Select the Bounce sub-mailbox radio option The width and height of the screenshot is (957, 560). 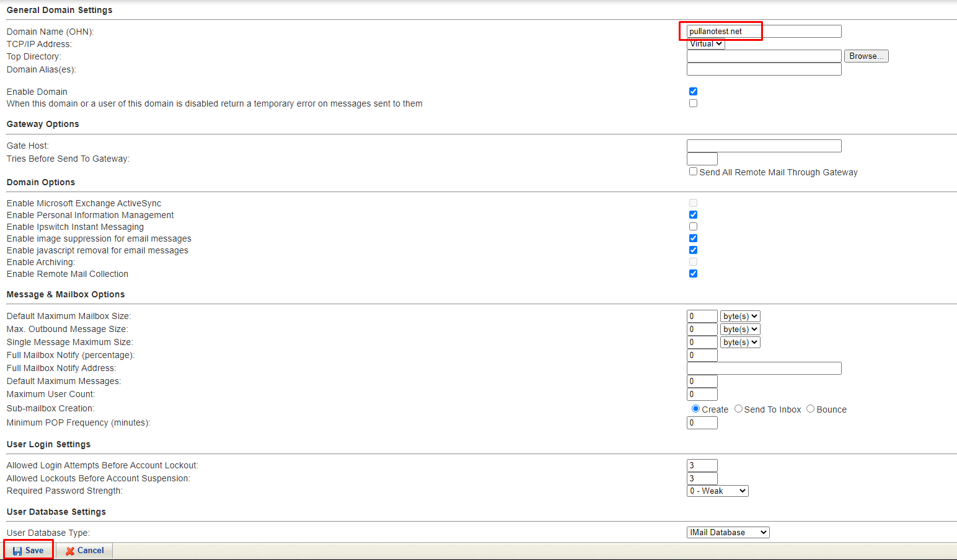(810, 409)
